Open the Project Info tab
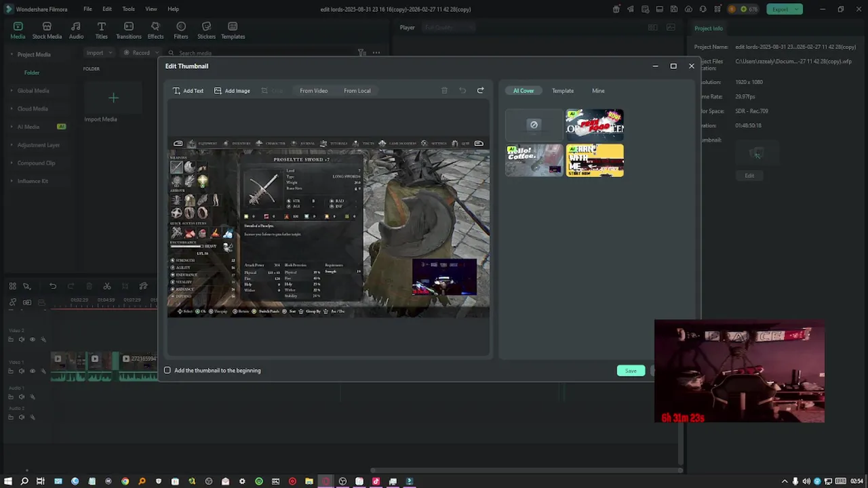The height and width of the screenshot is (488, 868). pyautogui.click(x=708, y=28)
